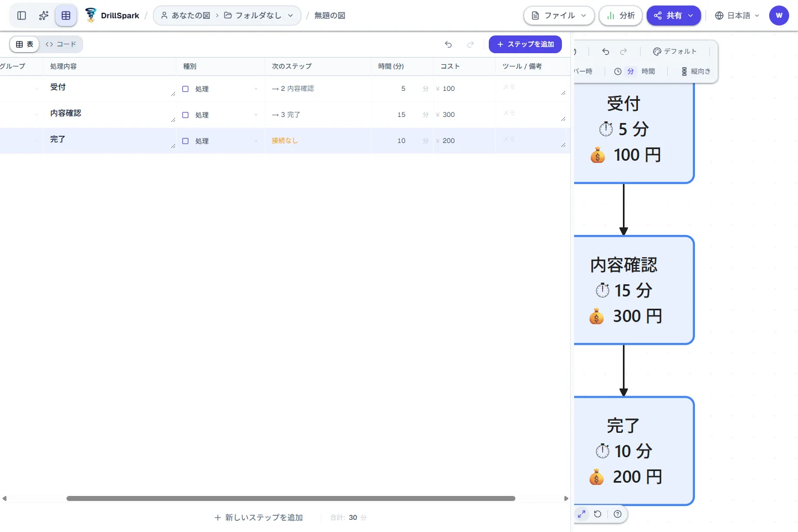Click the DrillSpark logo
798x532 pixels.
coord(112,16)
